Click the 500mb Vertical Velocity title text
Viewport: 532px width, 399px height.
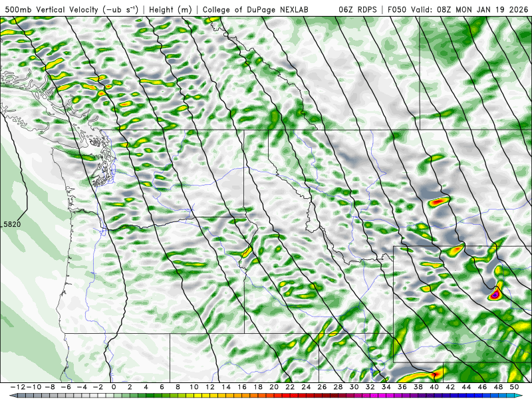(x=72, y=9)
